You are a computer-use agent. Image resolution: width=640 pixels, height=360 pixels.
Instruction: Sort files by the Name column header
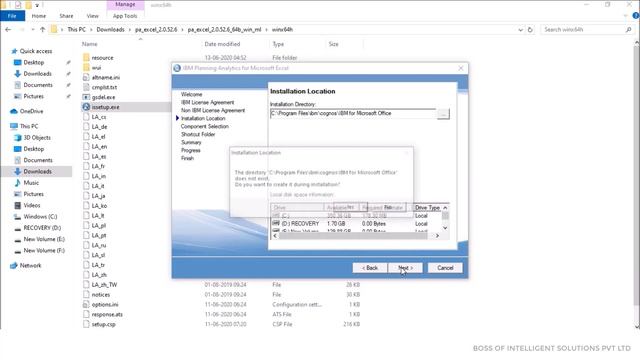coord(89,44)
